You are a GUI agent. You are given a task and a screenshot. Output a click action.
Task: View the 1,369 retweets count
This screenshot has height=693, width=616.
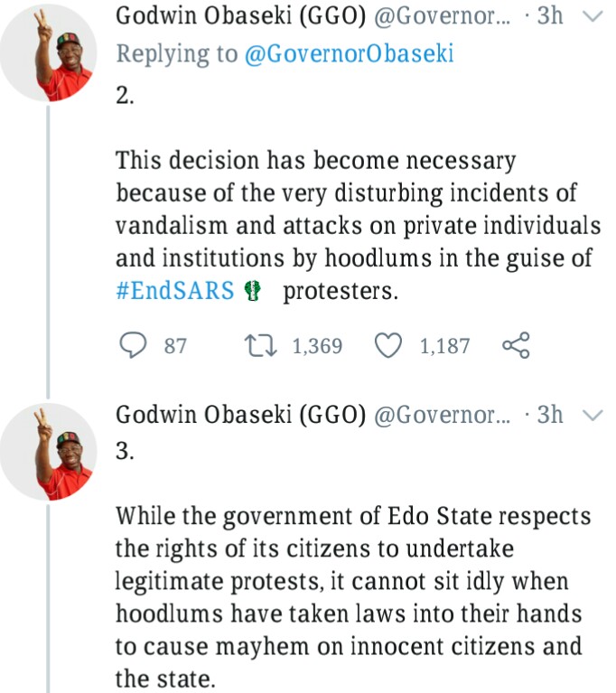click(x=317, y=346)
